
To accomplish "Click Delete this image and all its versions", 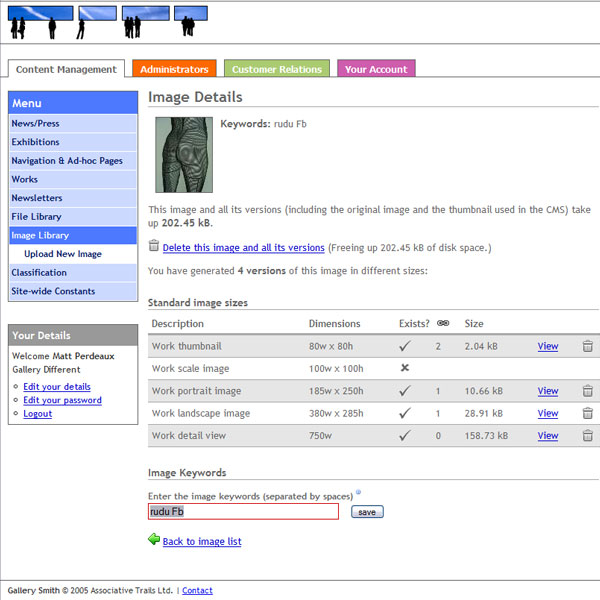I will click(x=243, y=248).
